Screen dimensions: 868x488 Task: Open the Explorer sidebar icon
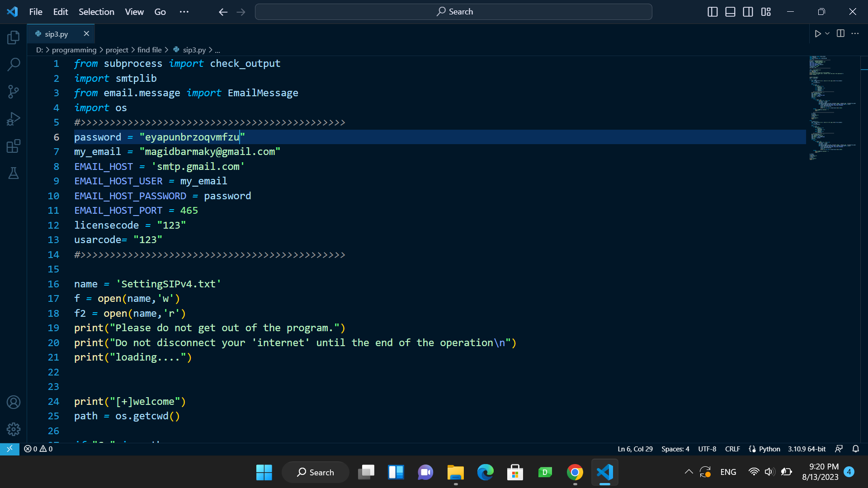coord(13,38)
